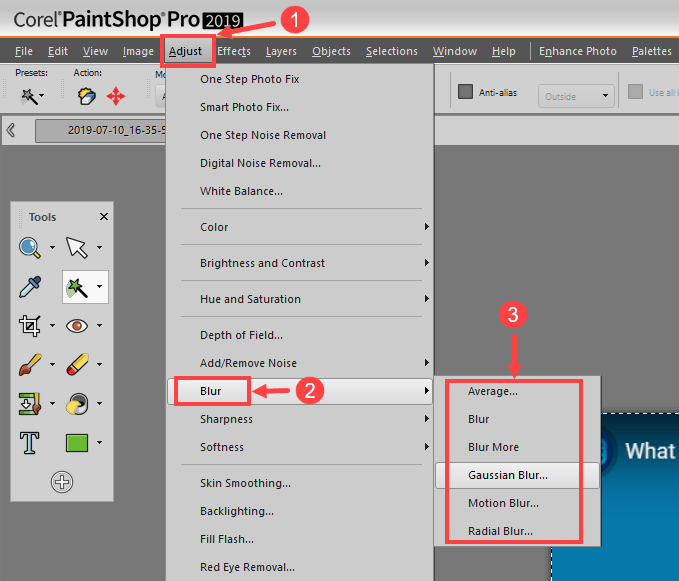Expand the Red Eye tool flyout arrow
Screen dimensions: 679x581
coord(100,326)
